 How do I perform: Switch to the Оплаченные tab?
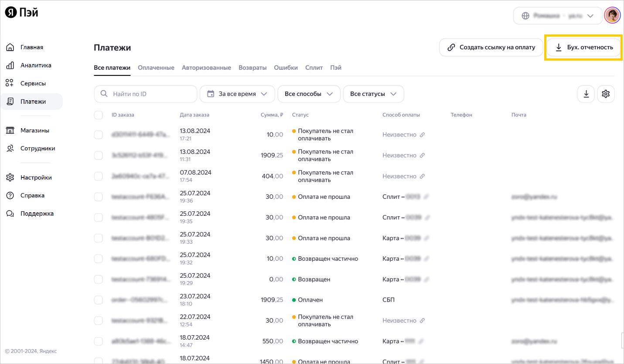[156, 68]
